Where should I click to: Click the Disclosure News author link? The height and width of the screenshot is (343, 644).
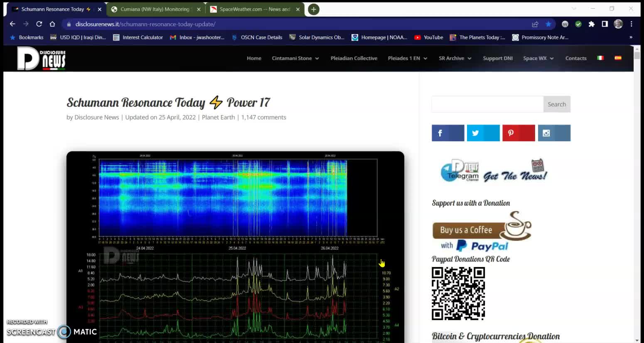97,117
